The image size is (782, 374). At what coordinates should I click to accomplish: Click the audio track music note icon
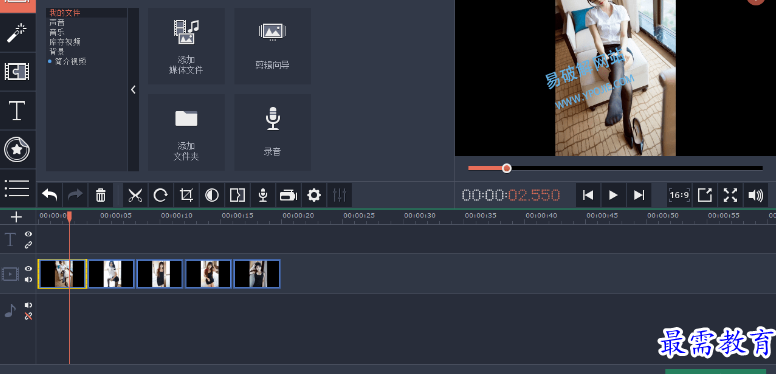[x=10, y=311]
